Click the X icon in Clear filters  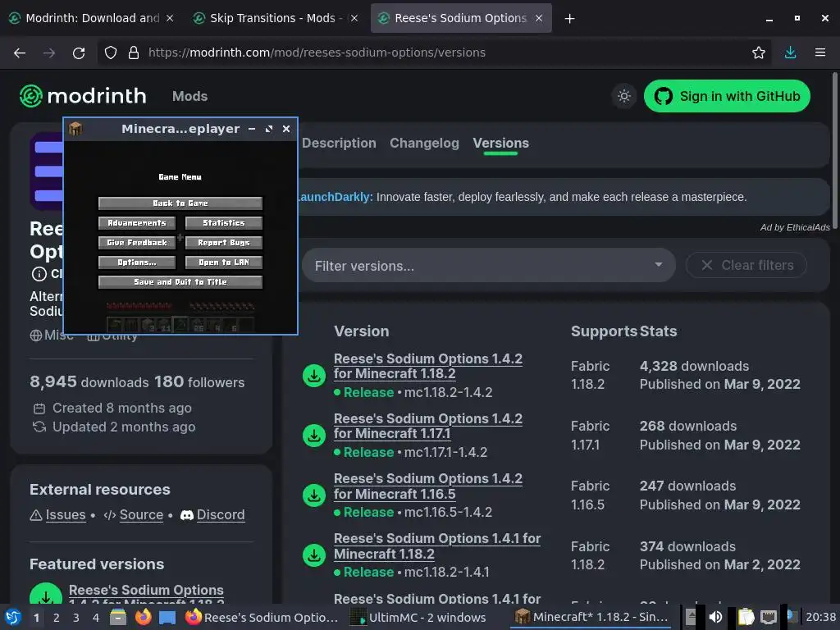[706, 265]
